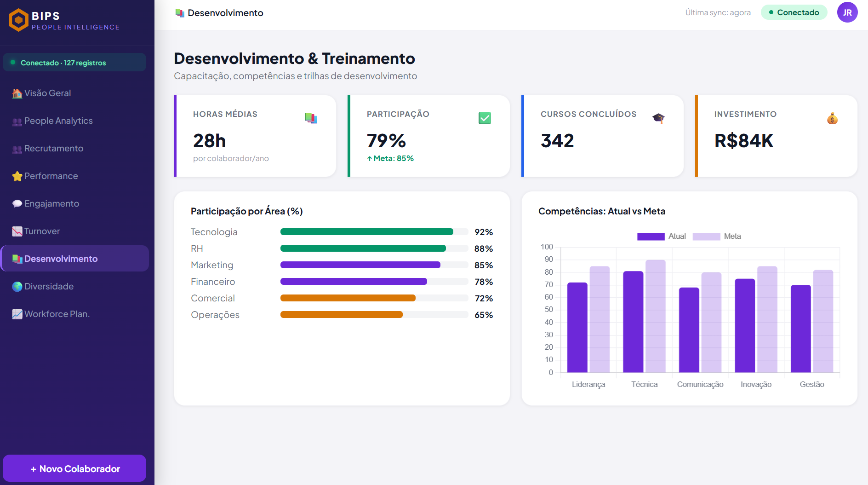The width and height of the screenshot is (868, 485).
Task: Click the Participação green checkmark icon
Action: [485, 118]
